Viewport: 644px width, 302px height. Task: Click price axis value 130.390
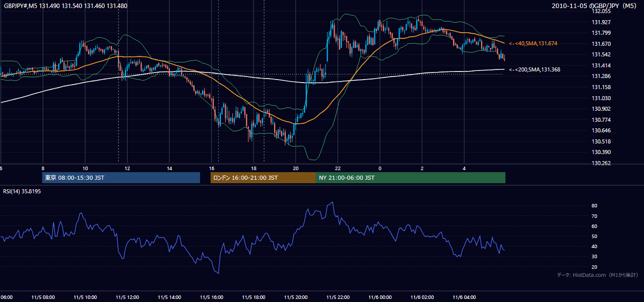(601, 152)
